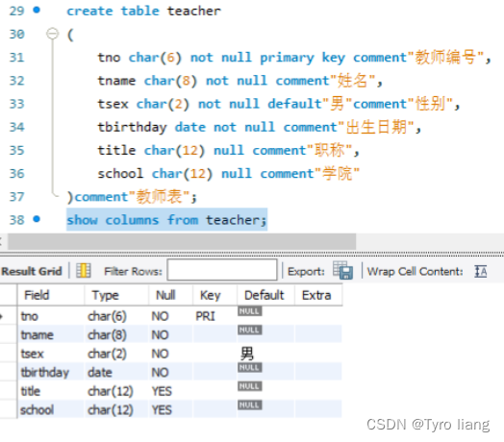The width and height of the screenshot is (504, 442).
Task: Select the 'title' field cell
Action: point(51,391)
